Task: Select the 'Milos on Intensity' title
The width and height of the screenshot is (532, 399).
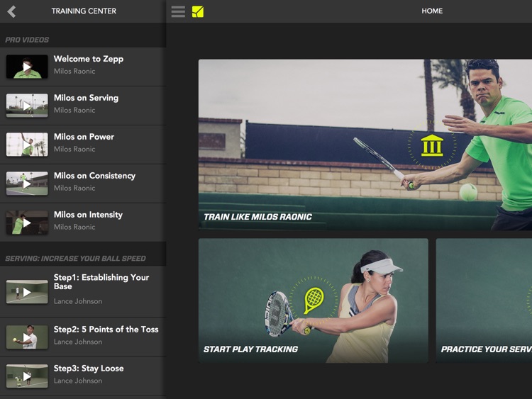Action: point(88,215)
